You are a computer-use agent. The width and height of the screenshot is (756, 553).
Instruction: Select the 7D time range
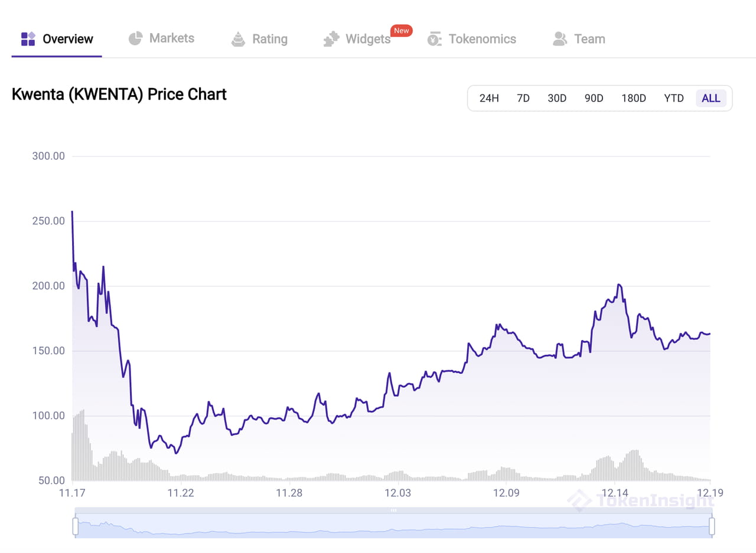pos(523,98)
